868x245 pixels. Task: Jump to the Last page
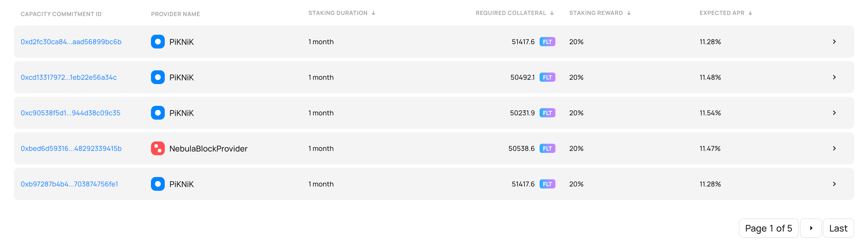click(838, 228)
